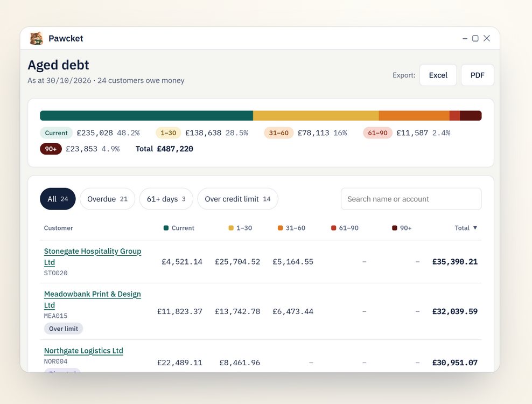Click the 31–60 legend badge
The height and width of the screenshot is (404, 532).
[278, 133]
